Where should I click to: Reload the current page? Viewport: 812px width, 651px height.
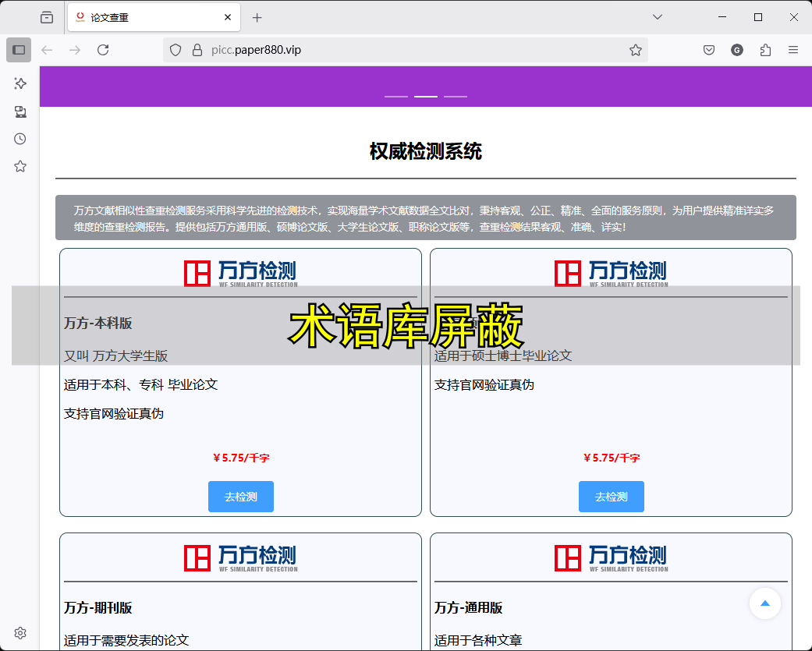point(103,50)
